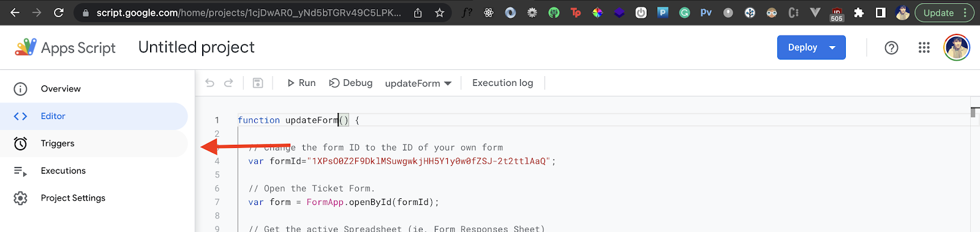980x232 pixels.
Task: Click line number 4 in the gutter
Action: (x=217, y=161)
